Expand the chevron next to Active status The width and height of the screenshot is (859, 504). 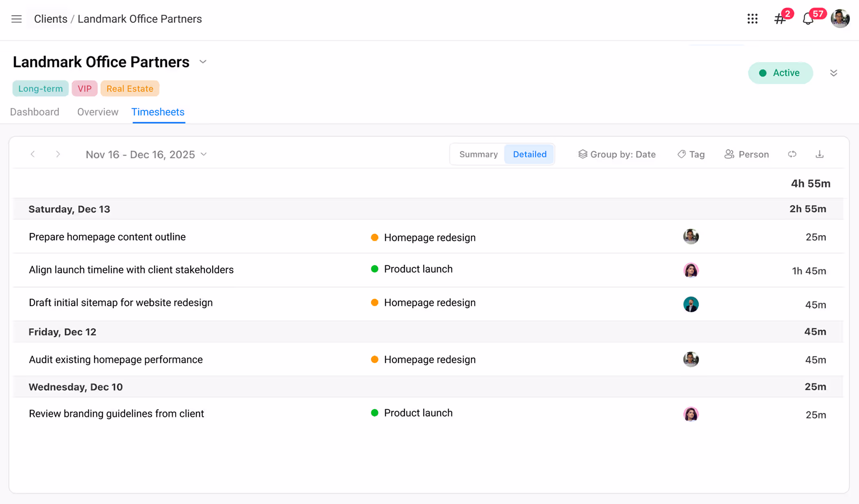[x=834, y=73]
